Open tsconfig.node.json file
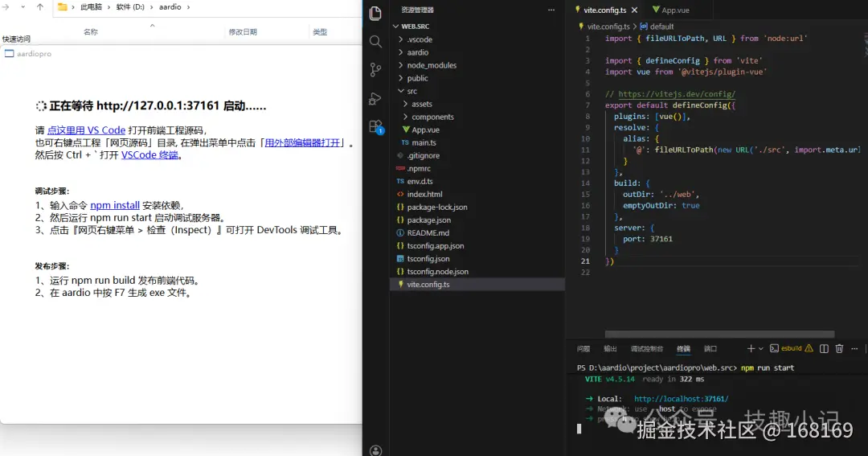 (437, 272)
